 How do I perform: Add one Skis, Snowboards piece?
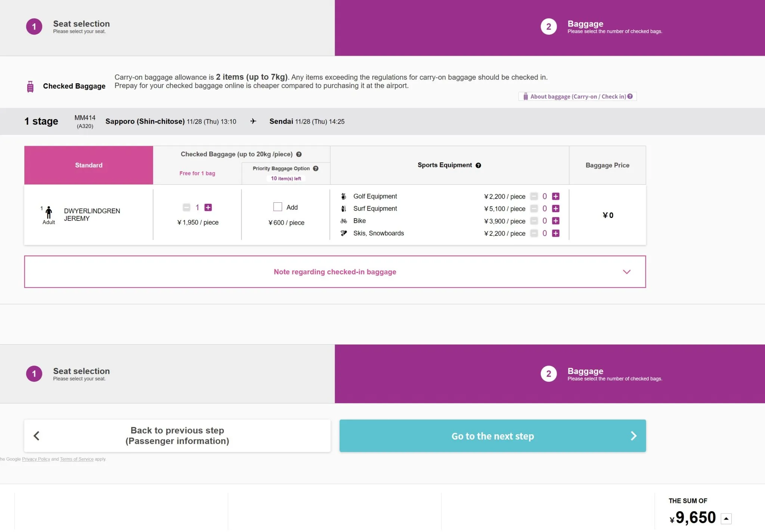[x=555, y=233]
